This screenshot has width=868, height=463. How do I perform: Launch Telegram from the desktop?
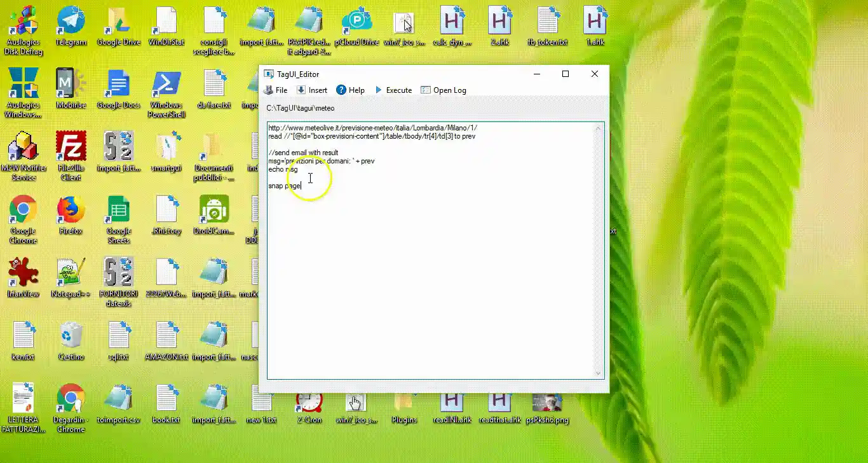point(71,22)
